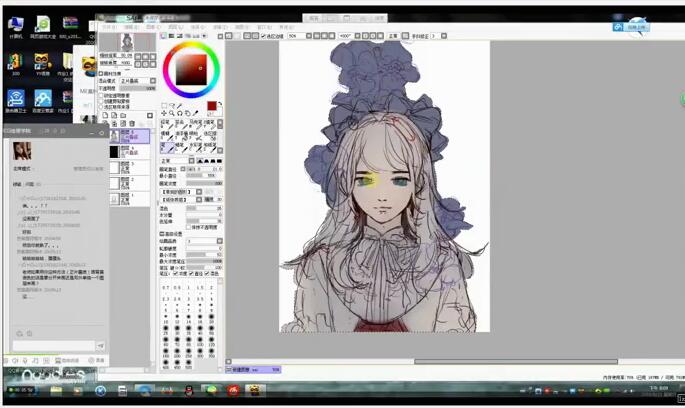Open the 文件 File menu
This screenshot has height=408, width=685.
pyautogui.click(x=109, y=27)
